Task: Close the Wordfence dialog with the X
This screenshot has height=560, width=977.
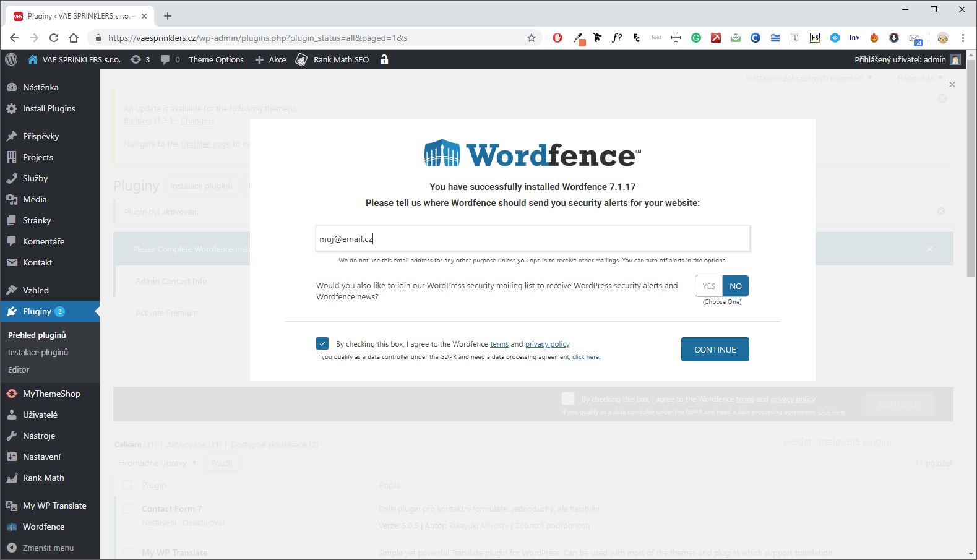Action: [952, 84]
